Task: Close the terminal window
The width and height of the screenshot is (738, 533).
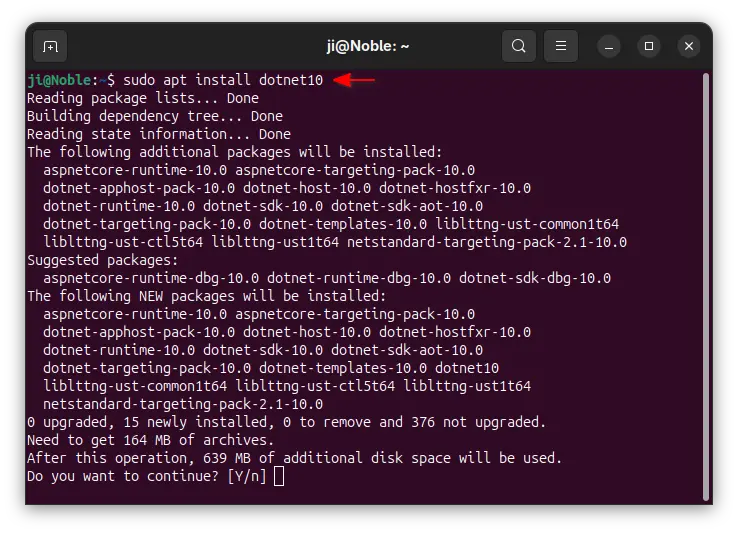Action: pos(689,46)
